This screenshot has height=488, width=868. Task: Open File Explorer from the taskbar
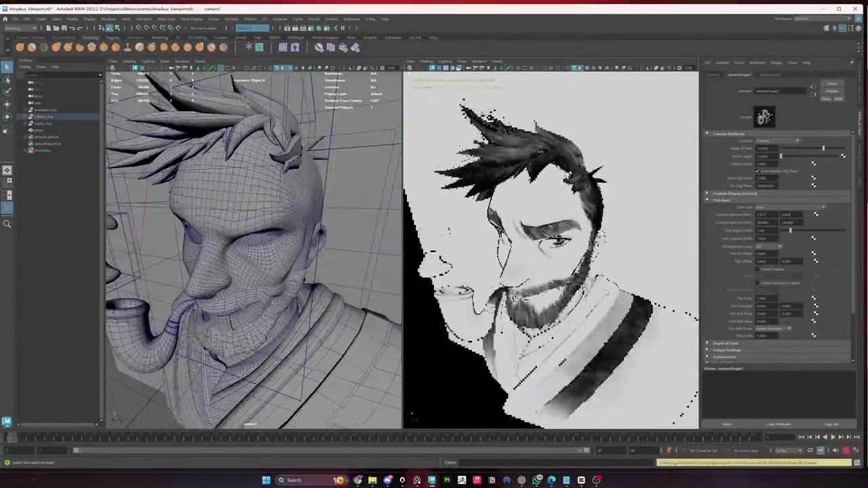coord(372,480)
